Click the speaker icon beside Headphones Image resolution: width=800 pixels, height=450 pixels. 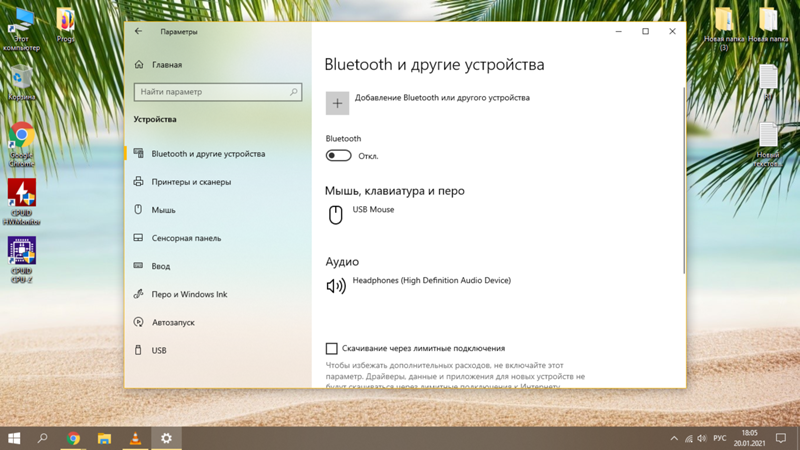pos(336,286)
